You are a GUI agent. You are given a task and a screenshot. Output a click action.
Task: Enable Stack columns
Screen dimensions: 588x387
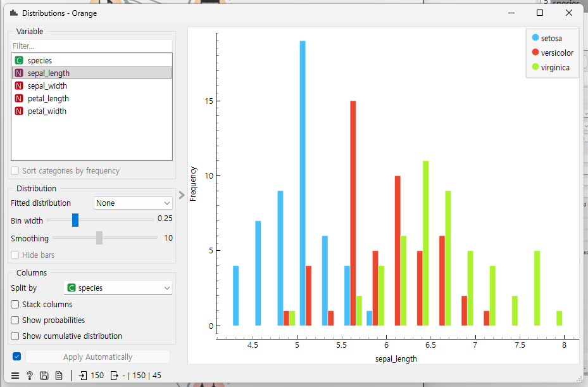click(x=15, y=305)
